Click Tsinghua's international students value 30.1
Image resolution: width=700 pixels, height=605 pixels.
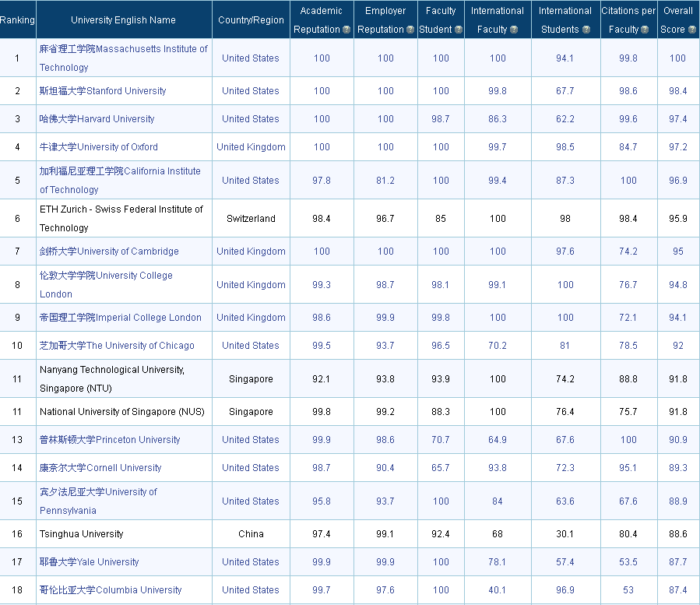click(x=565, y=534)
